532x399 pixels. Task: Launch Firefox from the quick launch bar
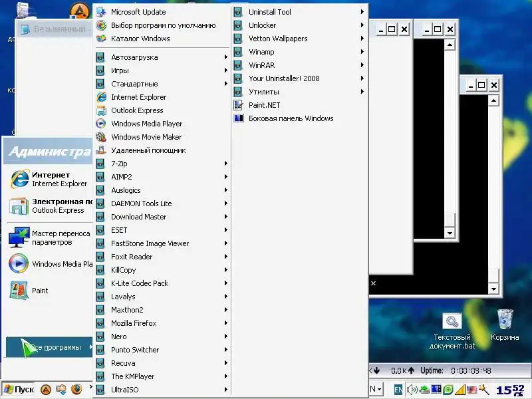pos(76,390)
